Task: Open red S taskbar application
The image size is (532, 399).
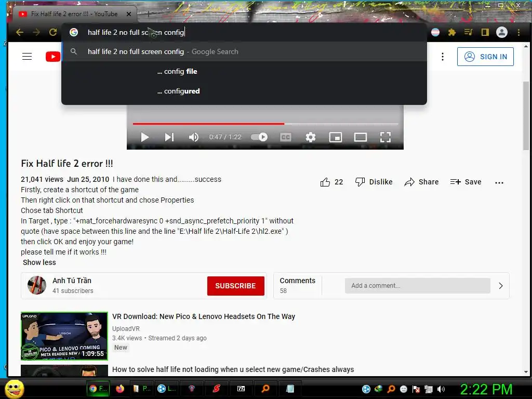Action: tap(217, 389)
